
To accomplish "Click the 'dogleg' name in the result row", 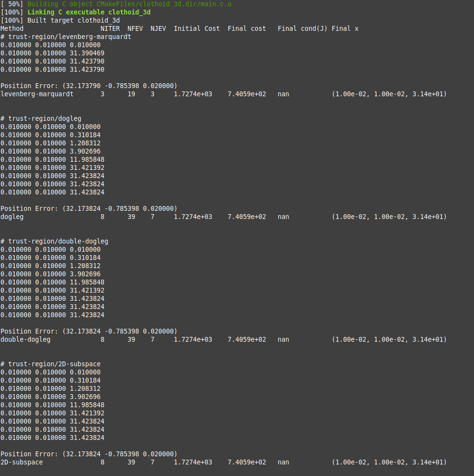I will pos(12,217).
